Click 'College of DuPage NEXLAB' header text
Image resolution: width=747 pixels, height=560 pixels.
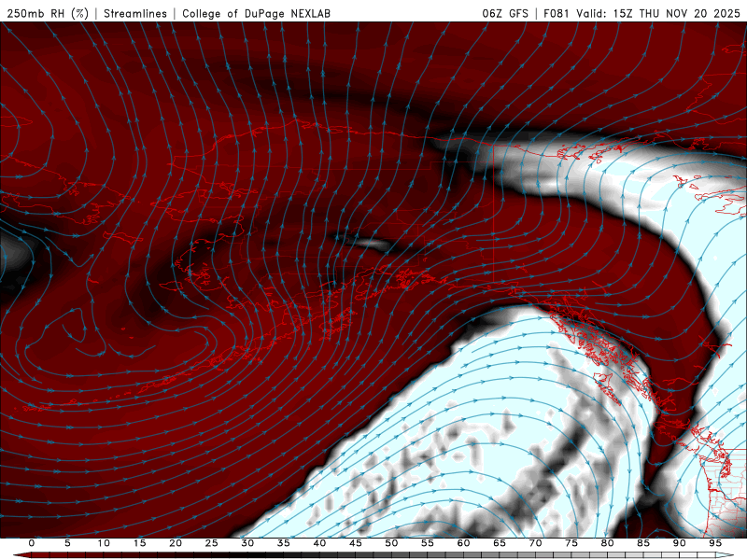[x=256, y=13]
